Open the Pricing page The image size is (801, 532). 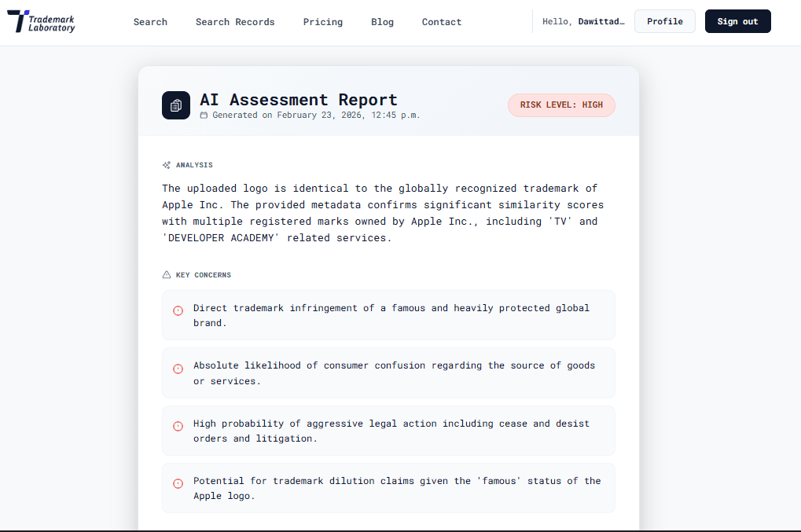pos(322,21)
